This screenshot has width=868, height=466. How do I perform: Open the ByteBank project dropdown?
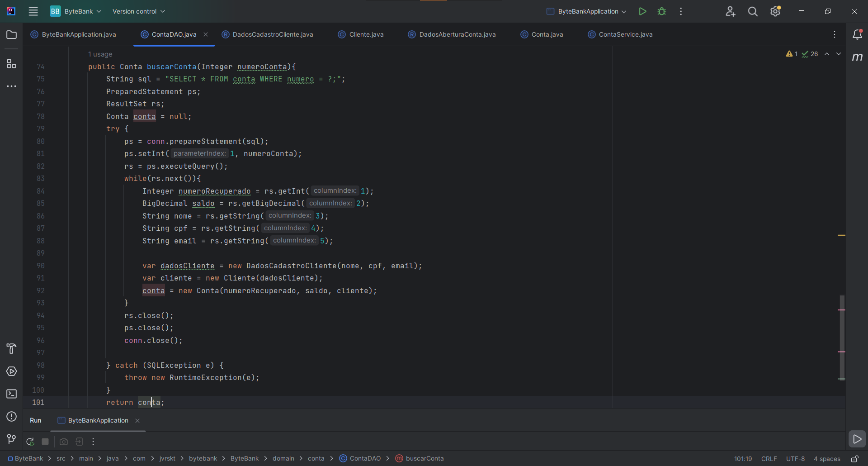(75, 11)
